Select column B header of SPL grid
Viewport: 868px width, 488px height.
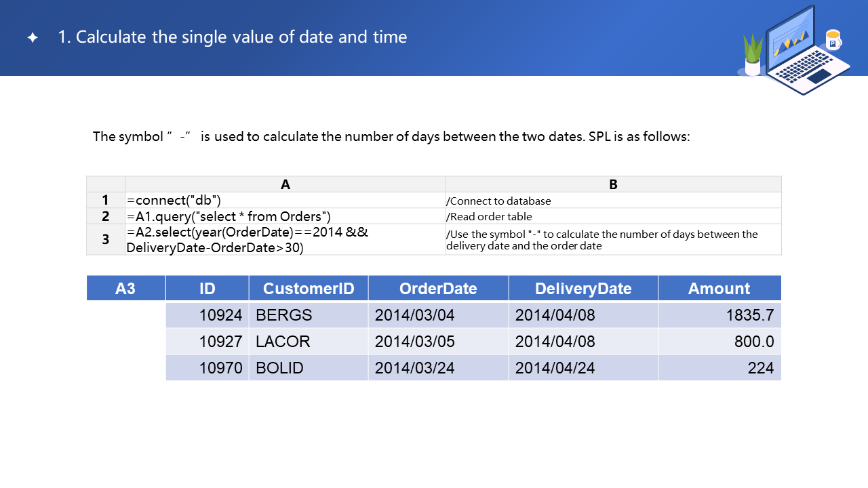click(x=613, y=184)
